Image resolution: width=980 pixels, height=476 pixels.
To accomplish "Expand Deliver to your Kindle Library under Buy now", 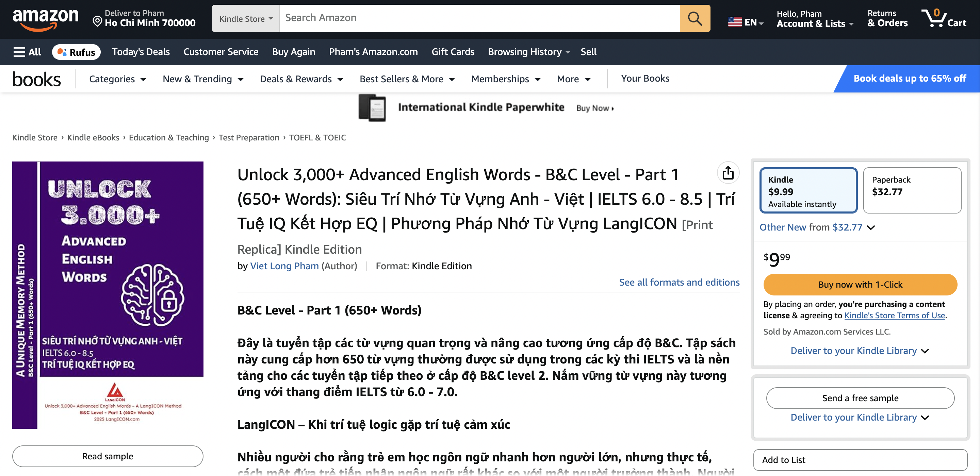I will [x=860, y=351].
